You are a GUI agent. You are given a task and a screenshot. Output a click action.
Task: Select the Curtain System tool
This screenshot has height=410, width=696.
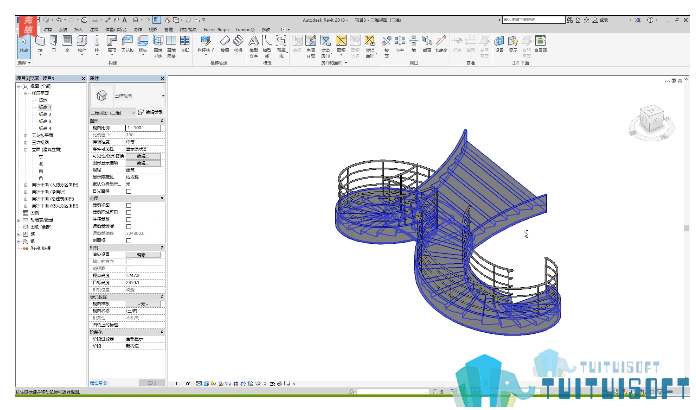click(158, 46)
